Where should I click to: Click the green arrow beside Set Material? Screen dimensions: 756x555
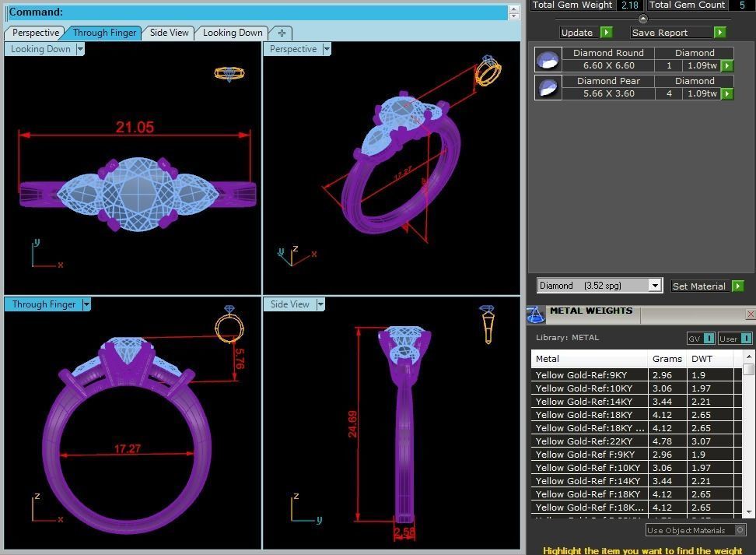tap(738, 286)
